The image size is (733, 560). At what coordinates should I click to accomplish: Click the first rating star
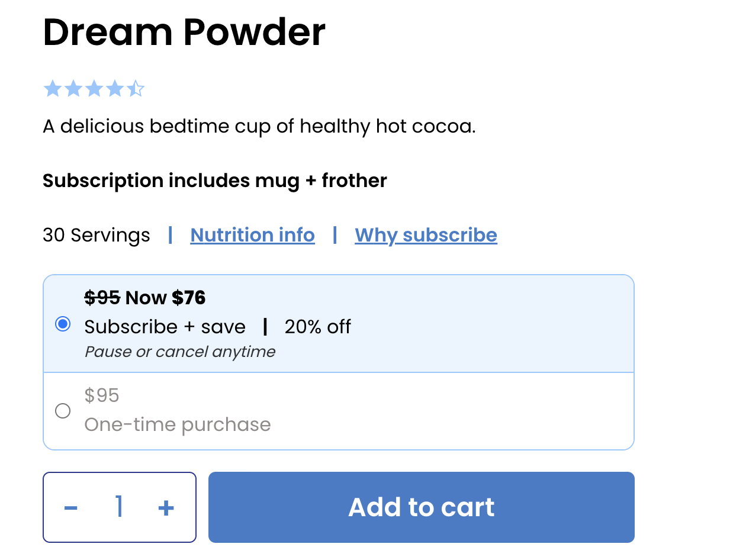pos(53,89)
